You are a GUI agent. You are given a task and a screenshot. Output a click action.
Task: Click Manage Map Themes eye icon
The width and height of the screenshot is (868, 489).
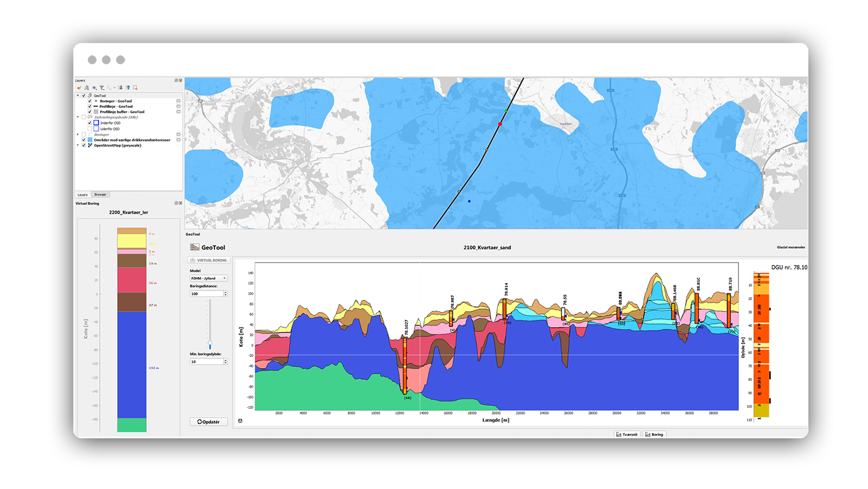(x=94, y=87)
